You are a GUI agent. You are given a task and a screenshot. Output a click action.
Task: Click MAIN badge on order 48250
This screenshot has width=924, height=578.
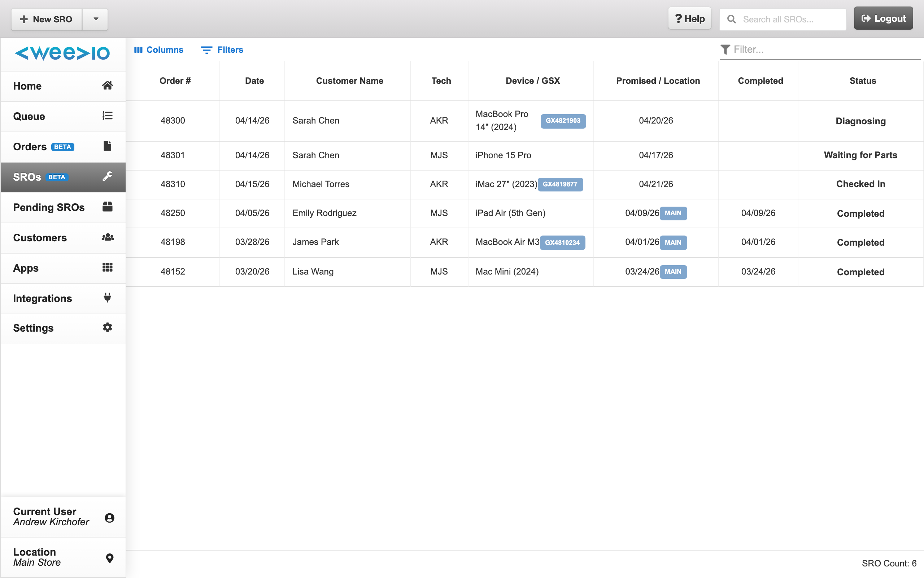[x=673, y=213]
